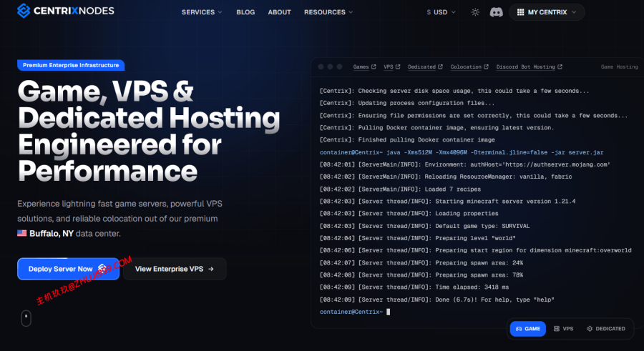Click the 'Preparing spawn area: 78%' line
644x351 pixels.
click(x=421, y=275)
